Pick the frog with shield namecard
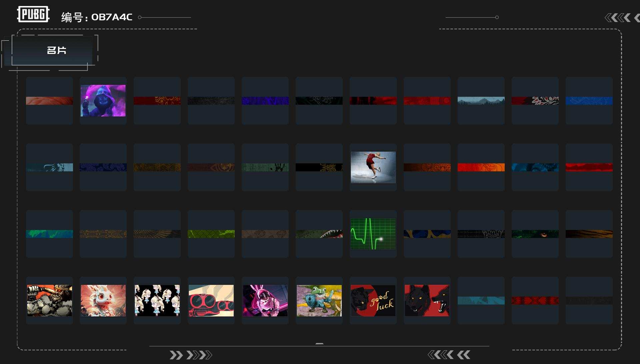Image resolution: width=640 pixels, height=364 pixels. [x=319, y=300]
